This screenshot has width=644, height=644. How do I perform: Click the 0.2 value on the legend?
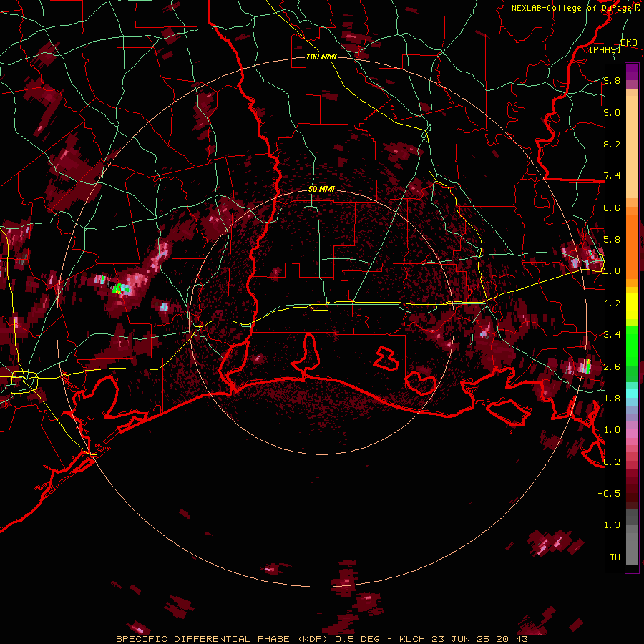[612, 462]
